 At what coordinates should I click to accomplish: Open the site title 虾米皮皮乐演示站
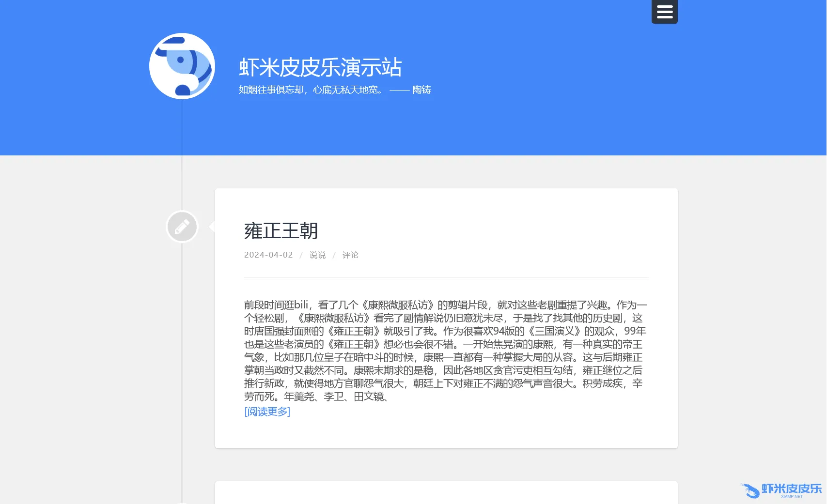(x=320, y=67)
